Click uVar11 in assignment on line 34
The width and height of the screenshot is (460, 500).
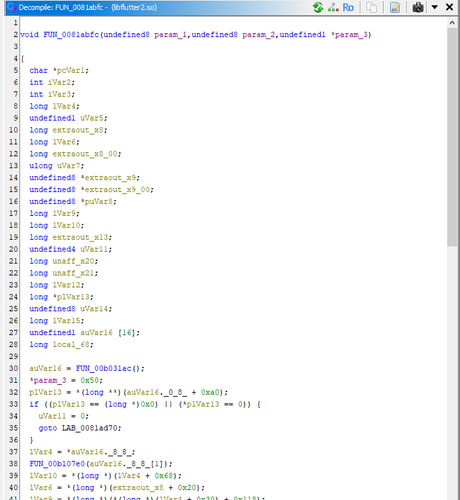(52, 416)
